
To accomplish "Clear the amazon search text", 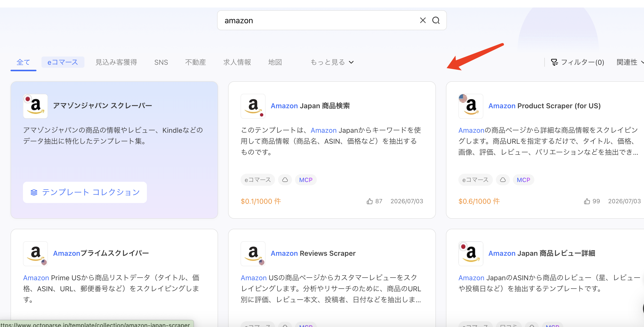I will click(x=423, y=20).
